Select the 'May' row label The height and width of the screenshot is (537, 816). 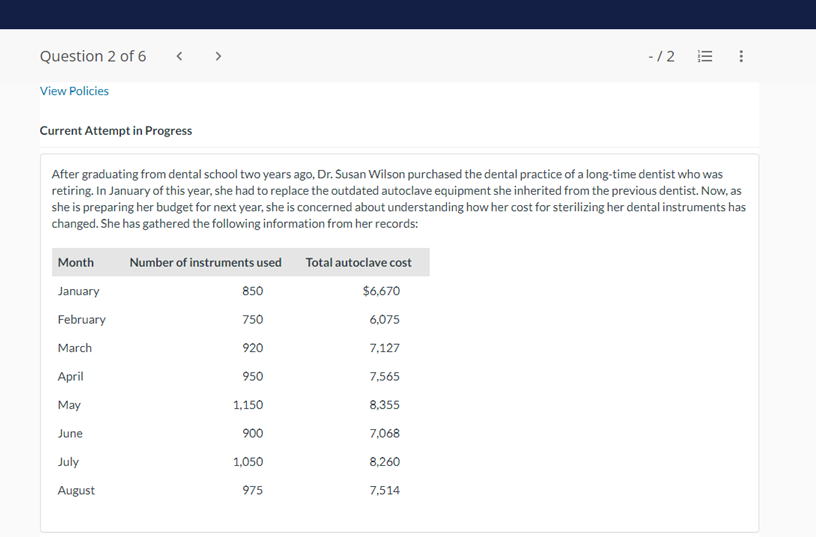pos(69,405)
